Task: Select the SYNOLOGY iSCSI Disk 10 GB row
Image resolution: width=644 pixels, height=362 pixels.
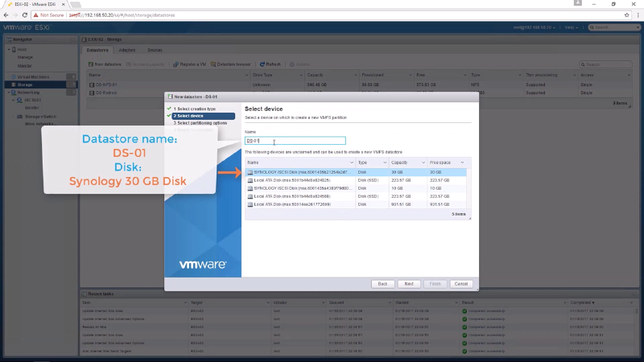Action: (356, 188)
